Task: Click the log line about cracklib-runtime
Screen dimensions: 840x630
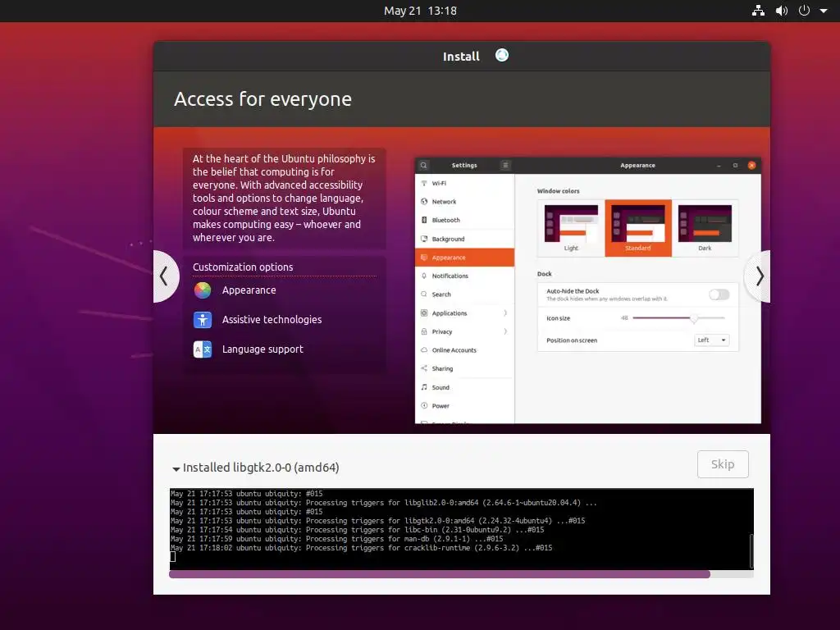Action: tap(361, 548)
